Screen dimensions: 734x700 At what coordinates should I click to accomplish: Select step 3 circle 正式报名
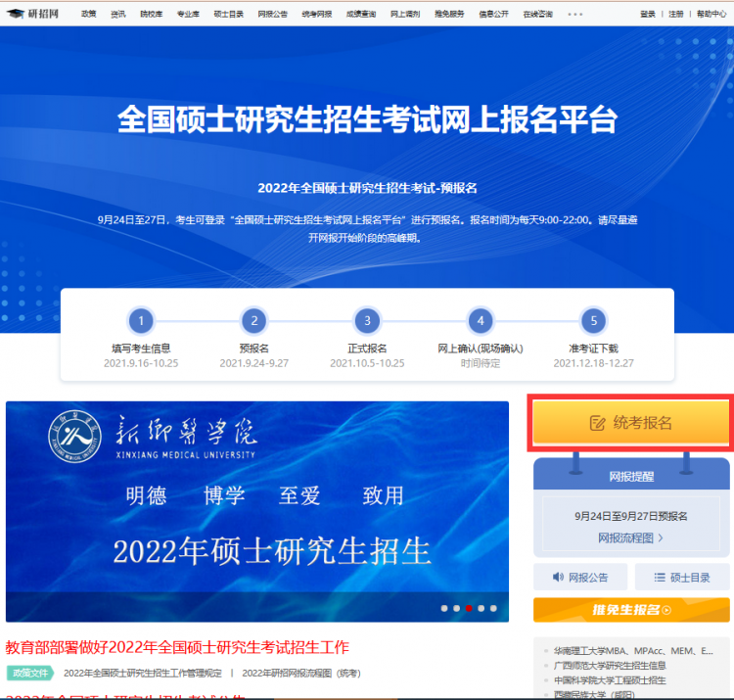(x=367, y=320)
